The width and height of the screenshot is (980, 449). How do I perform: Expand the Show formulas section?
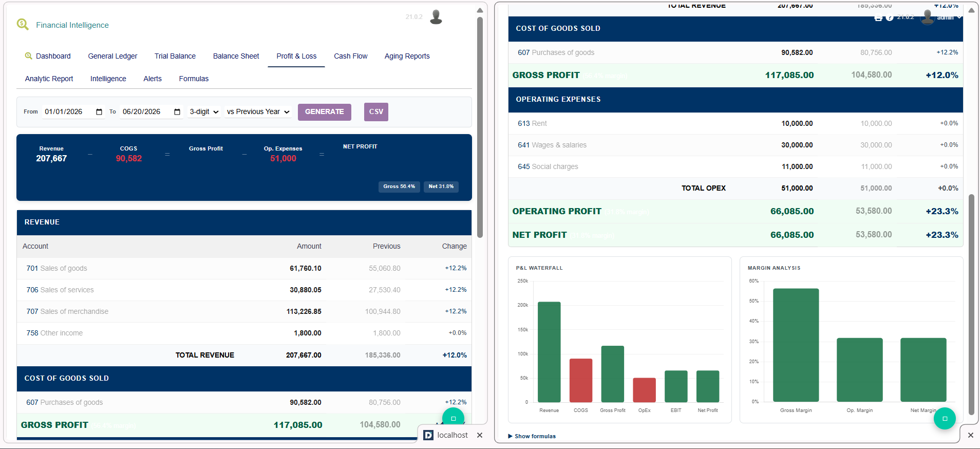[532, 436]
